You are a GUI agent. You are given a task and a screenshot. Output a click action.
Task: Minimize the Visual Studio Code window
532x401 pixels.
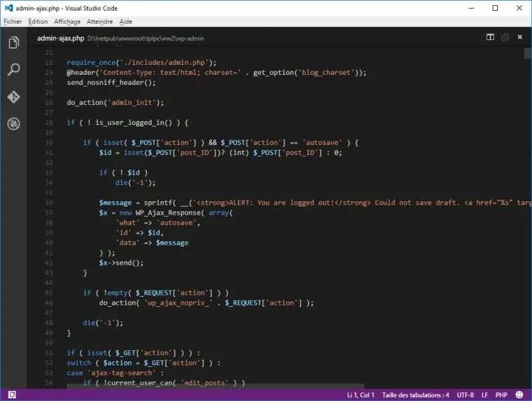click(471, 8)
